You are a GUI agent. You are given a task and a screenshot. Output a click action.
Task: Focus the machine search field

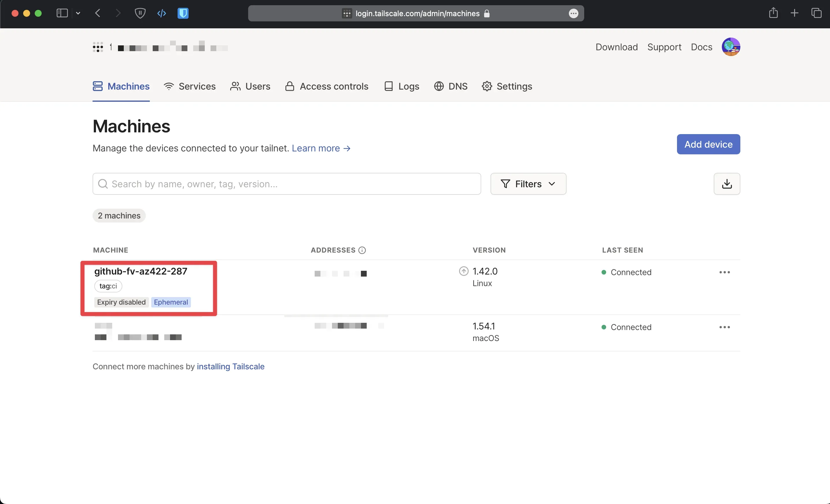[x=286, y=184]
